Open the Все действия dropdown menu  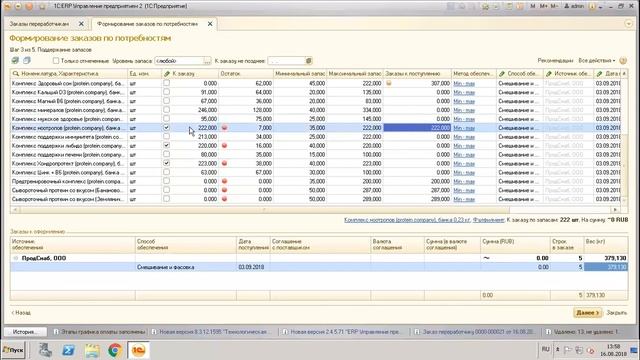pos(596,60)
